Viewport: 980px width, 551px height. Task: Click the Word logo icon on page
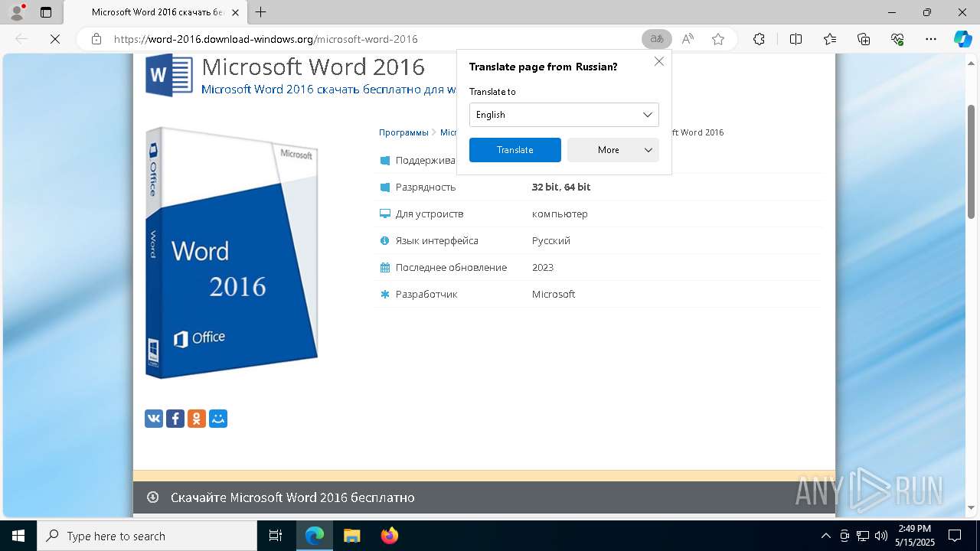point(169,74)
